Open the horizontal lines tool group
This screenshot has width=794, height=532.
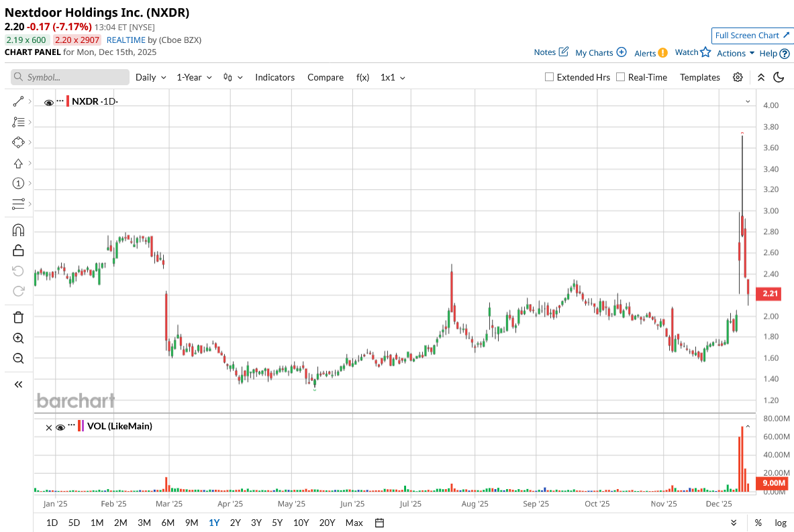[x=18, y=204]
